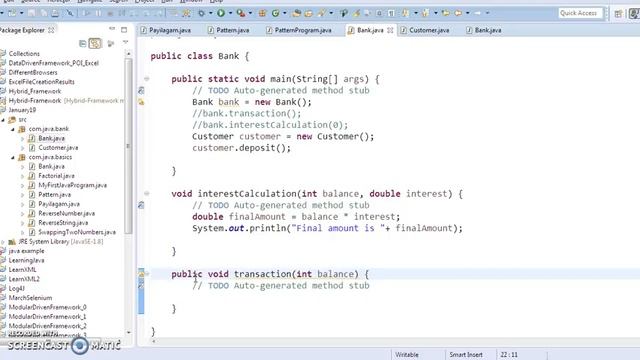This screenshot has height=360, width=640.
Task: Select the Hybrid_Framework project
Action: 35,91
